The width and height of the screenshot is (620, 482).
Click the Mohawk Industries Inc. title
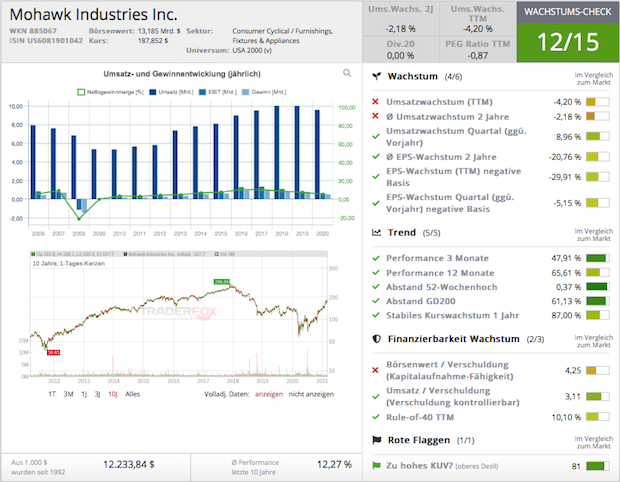93,15
